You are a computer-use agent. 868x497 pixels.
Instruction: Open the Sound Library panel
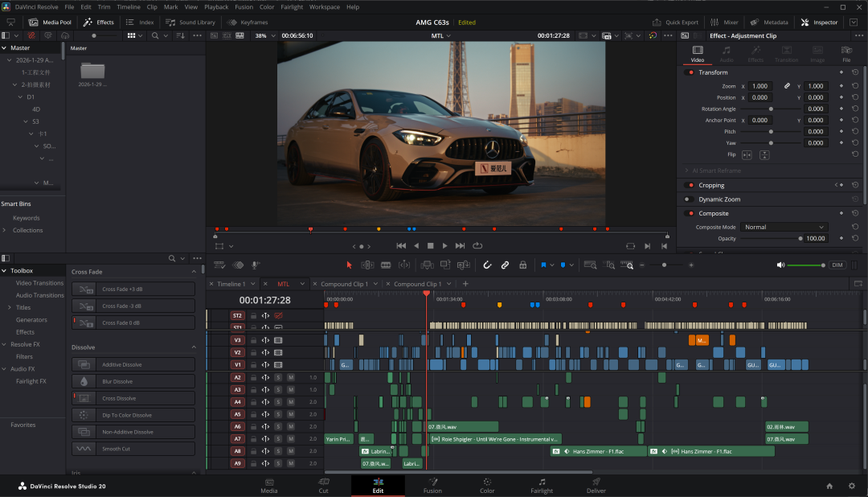190,23
